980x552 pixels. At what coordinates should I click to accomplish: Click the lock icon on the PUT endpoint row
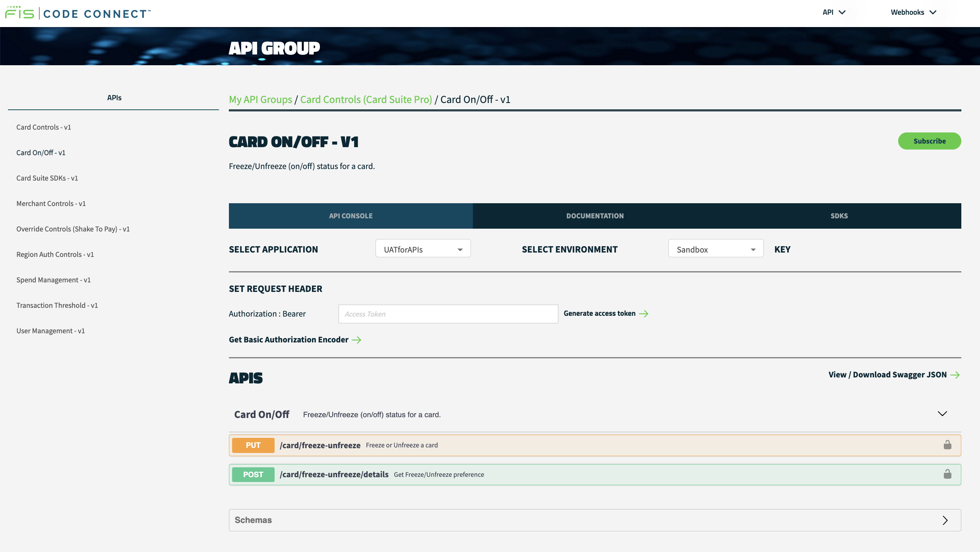click(948, 445)
